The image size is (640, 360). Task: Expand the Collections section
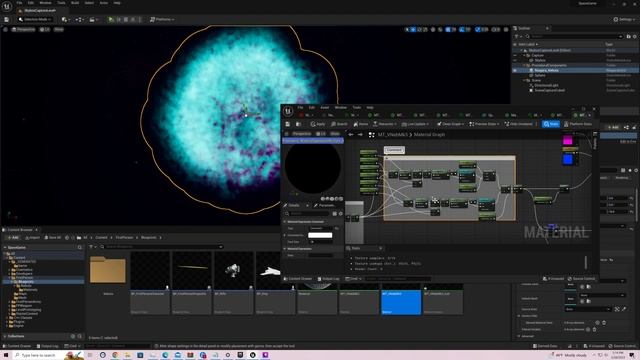pyautogui.click(x=5, y=336)
